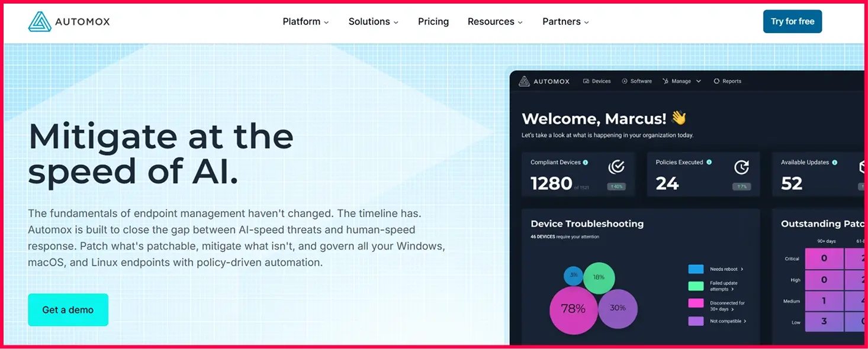The image size is (868, 349).
Task: Click the 24 policies executed value
Action: [667, 184]
